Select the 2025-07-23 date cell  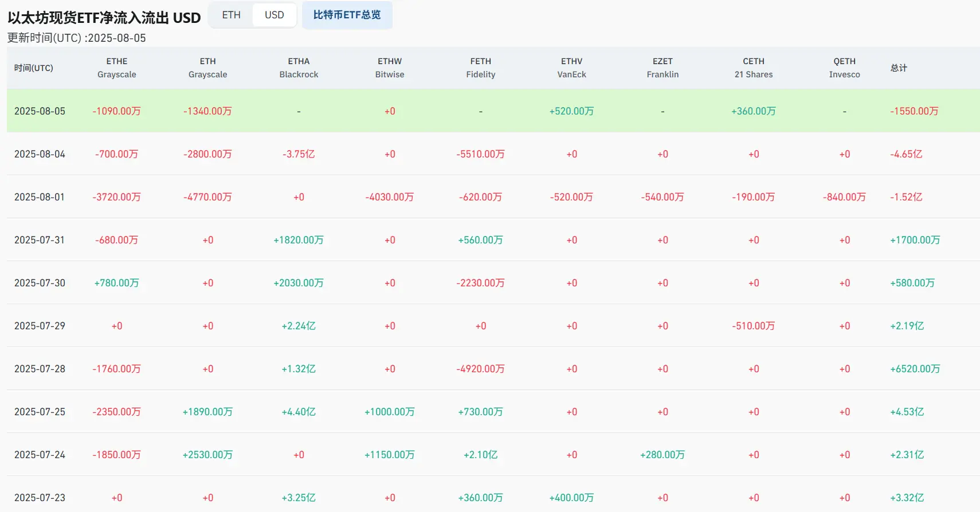[40, 498]
